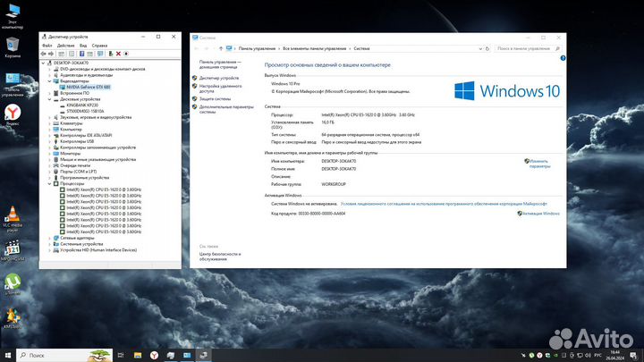Click the taskbar Поиск search box
644x362 pixels.
point(64,356)
